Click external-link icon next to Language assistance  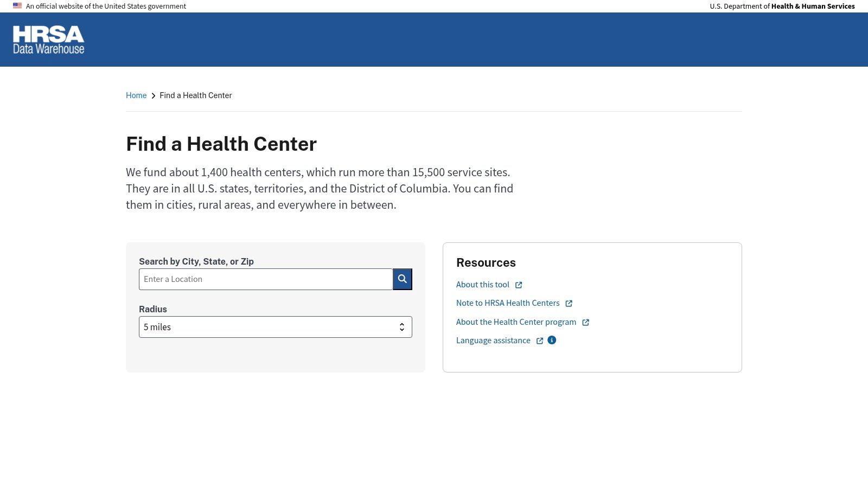[x=540, y=341]
